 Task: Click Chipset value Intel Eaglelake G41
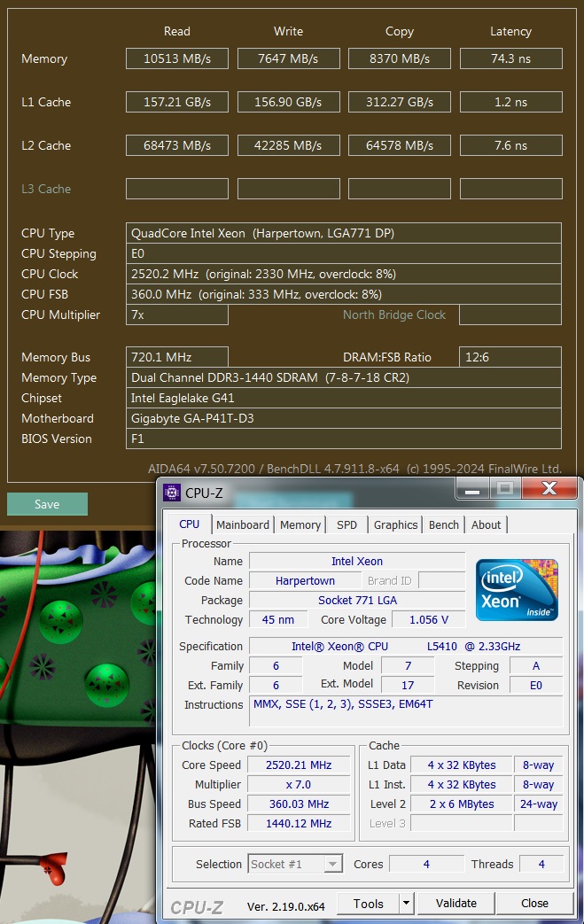point(344,398)
